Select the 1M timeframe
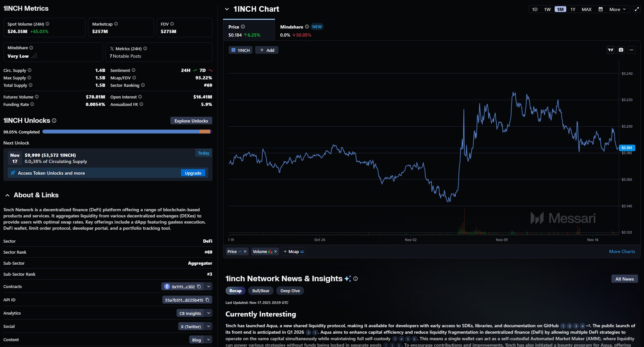Image resolution: width=644 pixels, height=347 pixels. click(560, 9)
